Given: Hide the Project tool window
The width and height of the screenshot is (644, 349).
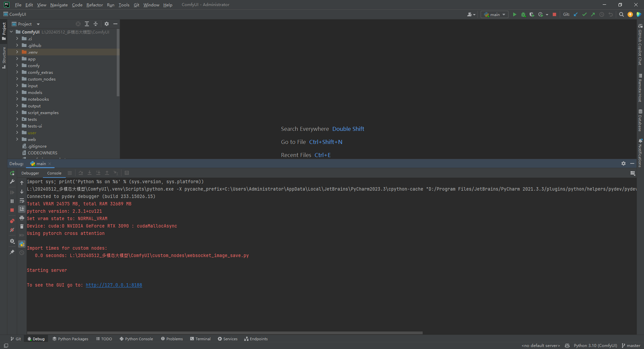Looking at the screenshot, I should [x=115, y=24].
